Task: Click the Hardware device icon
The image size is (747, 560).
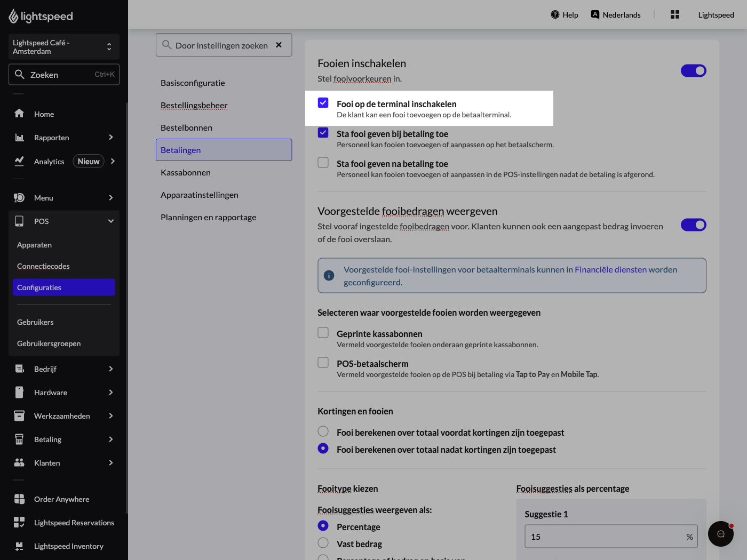Action: [x=19, y=392]
